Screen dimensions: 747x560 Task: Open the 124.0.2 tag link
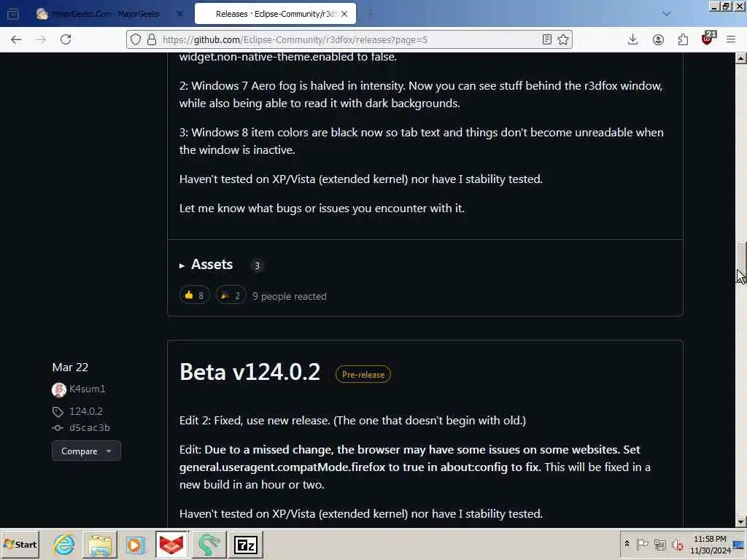[x=86, y=411]
